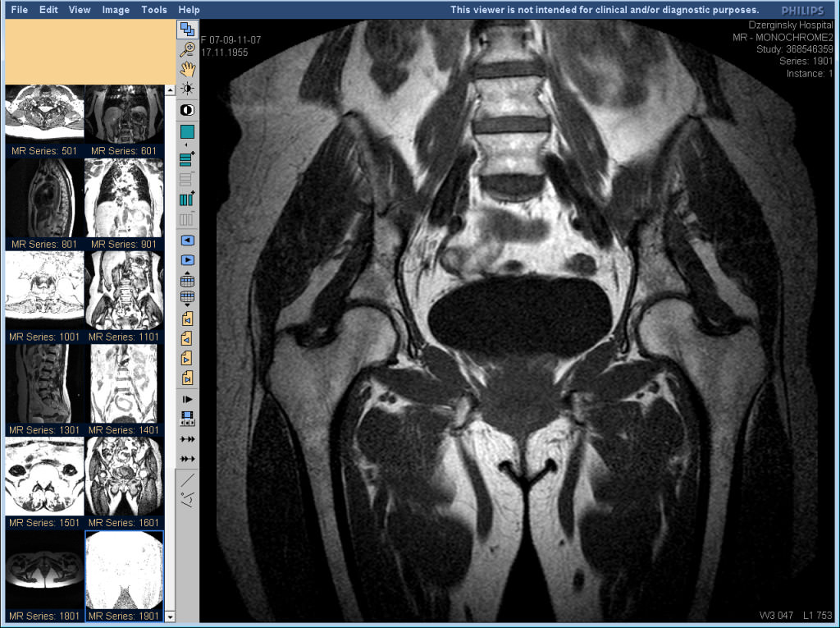Click the next image blue arrow button
840x628 pixels.
pyautogui.click(x=187, y=260)
